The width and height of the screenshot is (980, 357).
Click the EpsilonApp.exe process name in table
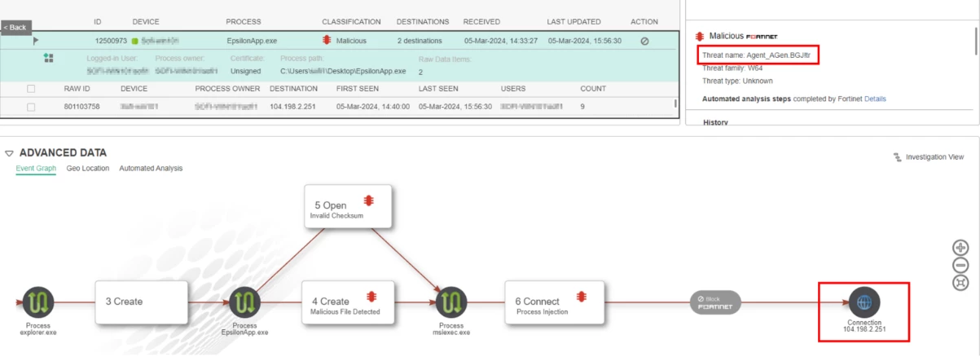click(253, 41)
